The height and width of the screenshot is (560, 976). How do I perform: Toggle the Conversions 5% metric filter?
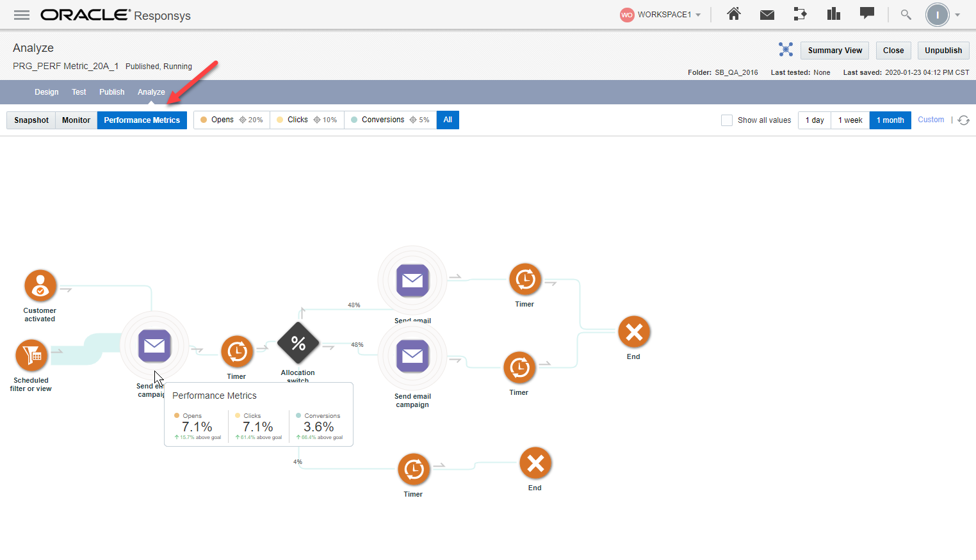point(390,120)
